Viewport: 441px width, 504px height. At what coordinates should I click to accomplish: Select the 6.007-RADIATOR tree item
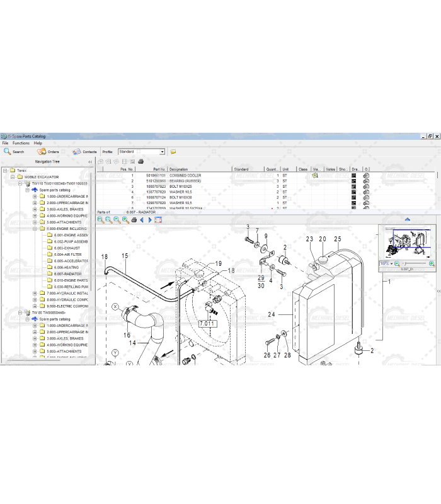click(67, 274)
